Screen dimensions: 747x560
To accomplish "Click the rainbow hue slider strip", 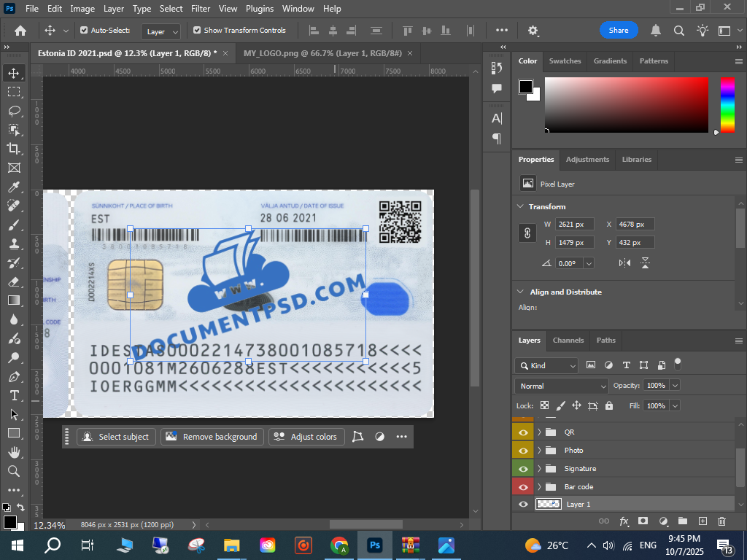I will [727, 105].
